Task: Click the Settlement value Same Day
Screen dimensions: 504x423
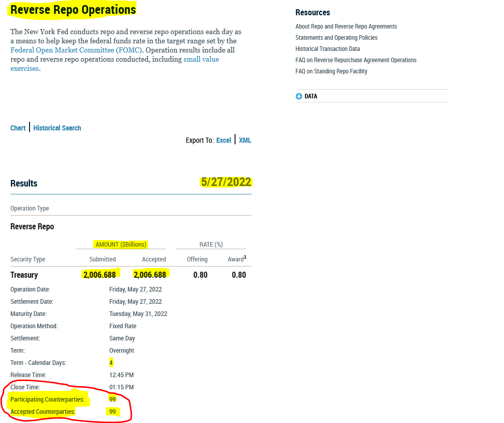Action: point(122,338)
